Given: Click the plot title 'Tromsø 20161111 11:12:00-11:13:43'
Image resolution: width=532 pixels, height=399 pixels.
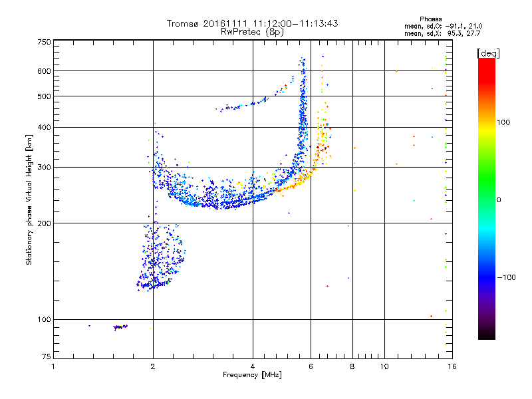Looking at the screenshot, I should [252, 23].
